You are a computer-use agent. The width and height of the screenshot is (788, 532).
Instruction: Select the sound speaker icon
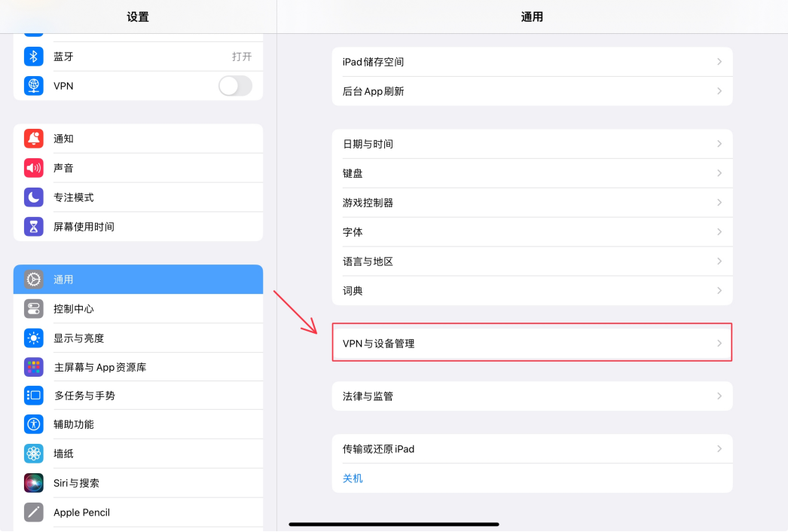pos(34,167)
